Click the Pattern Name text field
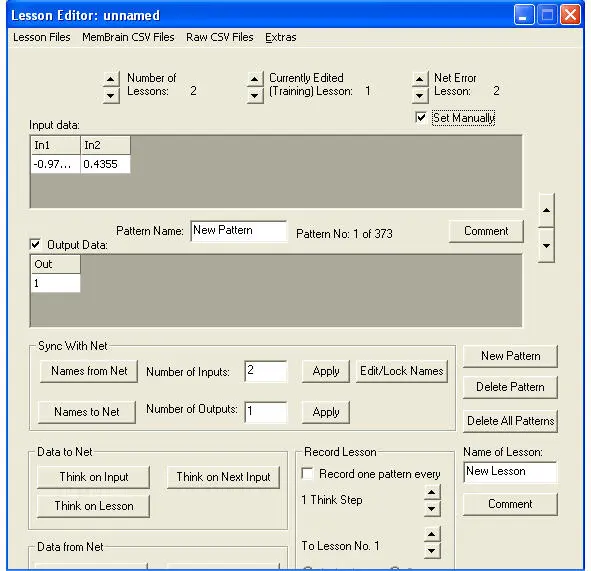Image resolution: width=591 pixels, height=571 pixels. click(239, 231)
